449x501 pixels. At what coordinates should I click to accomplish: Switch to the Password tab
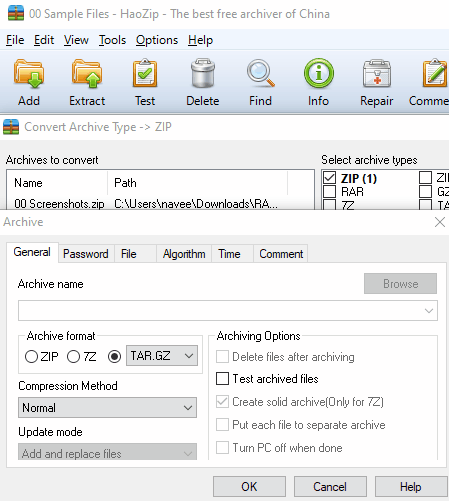pos(86,254)
